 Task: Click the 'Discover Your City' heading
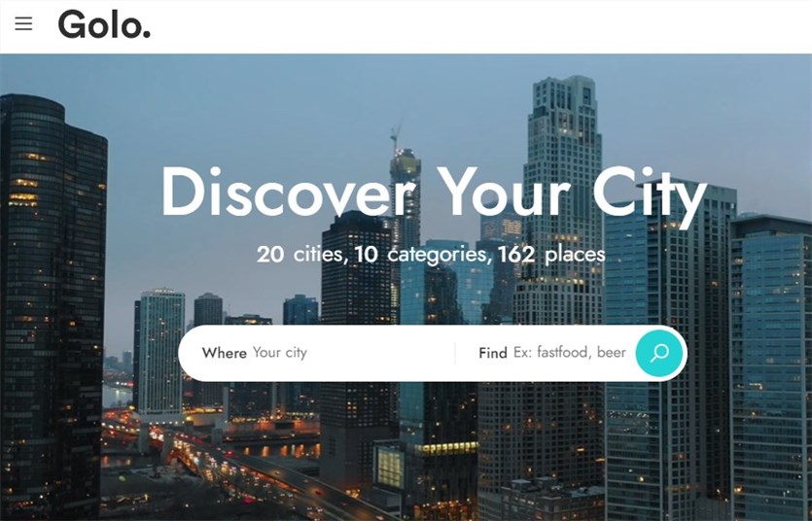(x=434, y=193)
